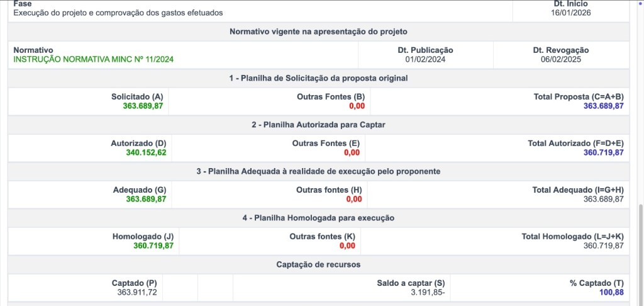Click the Outras Fontes (E) red value
The height and width of the screenshot is (306, 644).
point(352,153)
